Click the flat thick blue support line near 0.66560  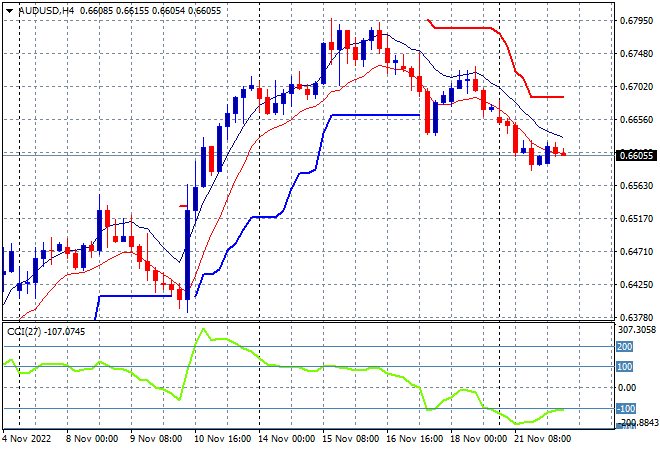pyautogui.click(x=376, y=115)
